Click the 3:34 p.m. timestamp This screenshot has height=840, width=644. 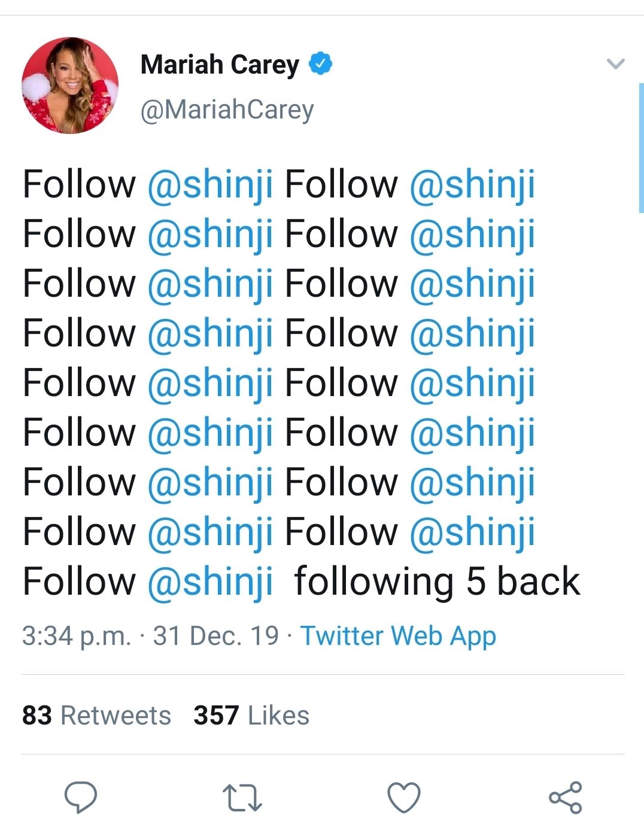point(77,635)
